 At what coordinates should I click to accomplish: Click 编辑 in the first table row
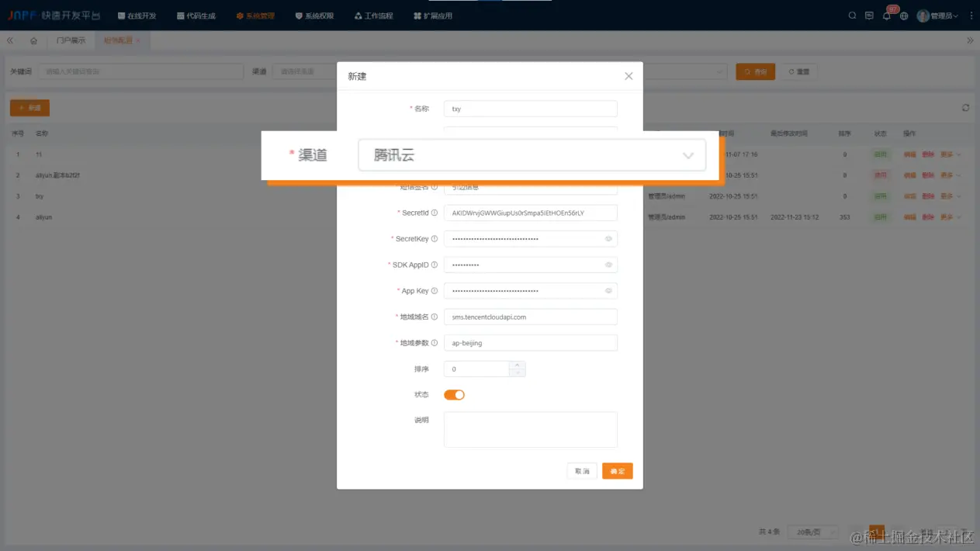[x=909, y=154]
